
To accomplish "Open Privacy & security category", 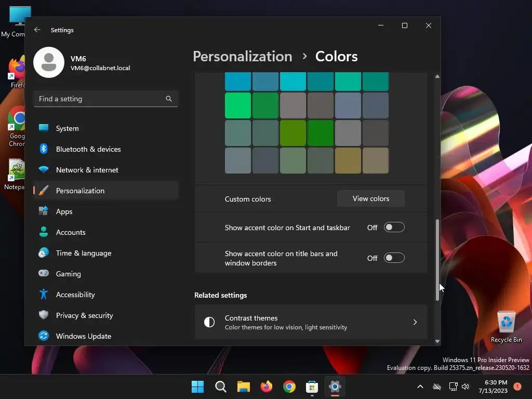I will click(x=106, y=315).
